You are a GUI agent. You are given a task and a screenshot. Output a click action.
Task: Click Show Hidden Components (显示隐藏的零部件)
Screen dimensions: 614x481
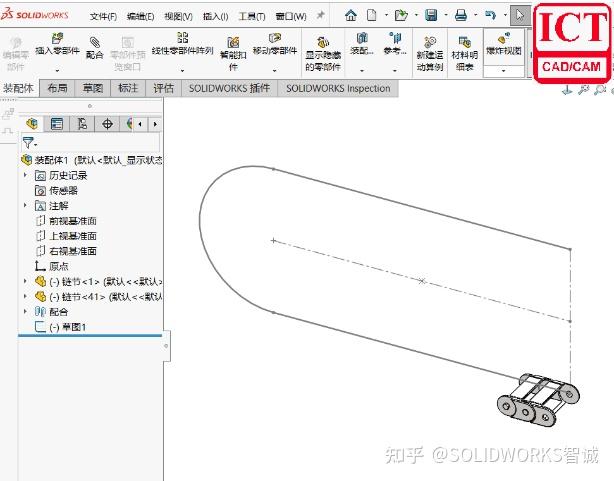click(323, 54)
